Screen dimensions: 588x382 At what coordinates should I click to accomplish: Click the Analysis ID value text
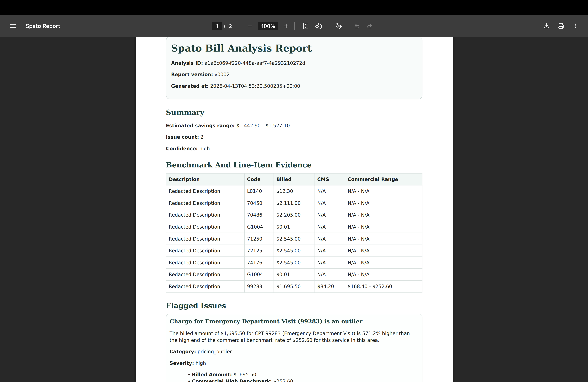tap(254, 63)
